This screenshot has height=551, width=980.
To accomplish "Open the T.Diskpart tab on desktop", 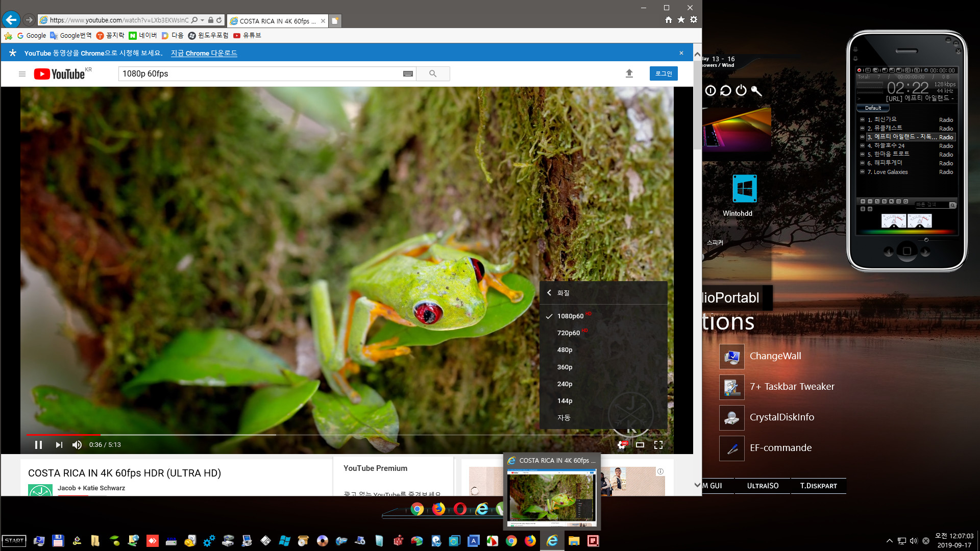I will click(818, 486).
